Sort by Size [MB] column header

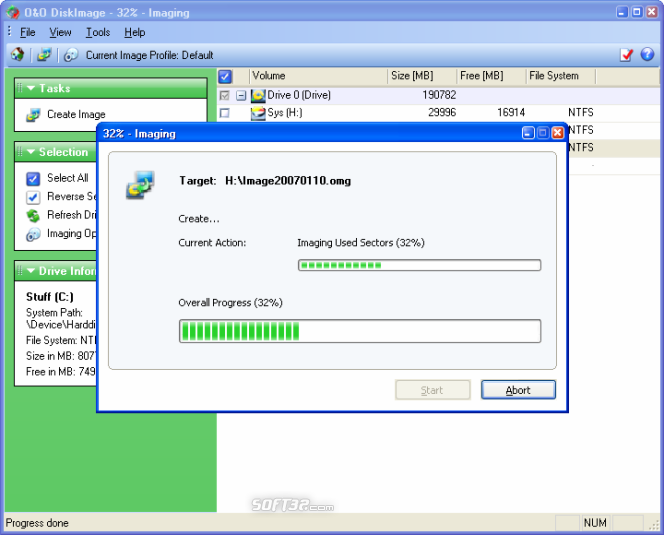coord(422,76)
